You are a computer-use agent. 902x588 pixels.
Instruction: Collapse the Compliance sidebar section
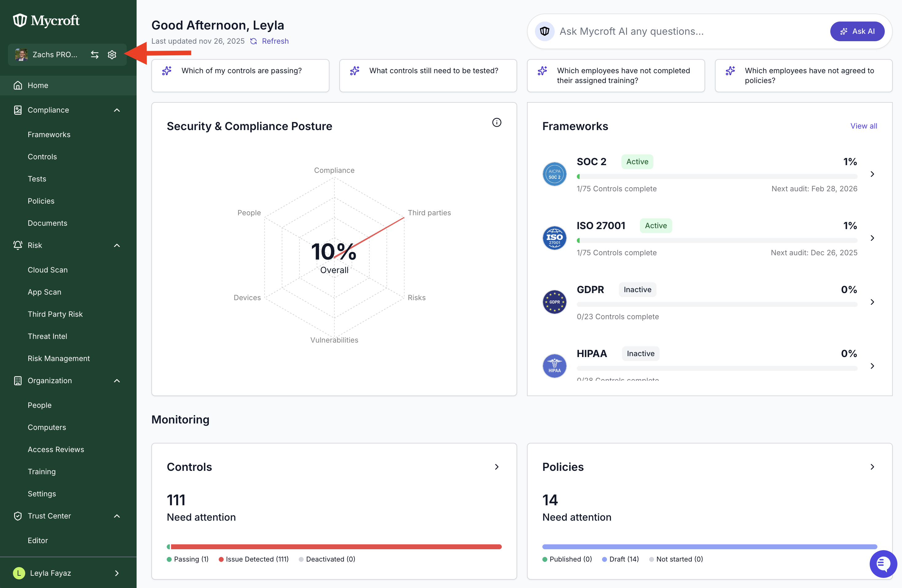coord(117,110)
